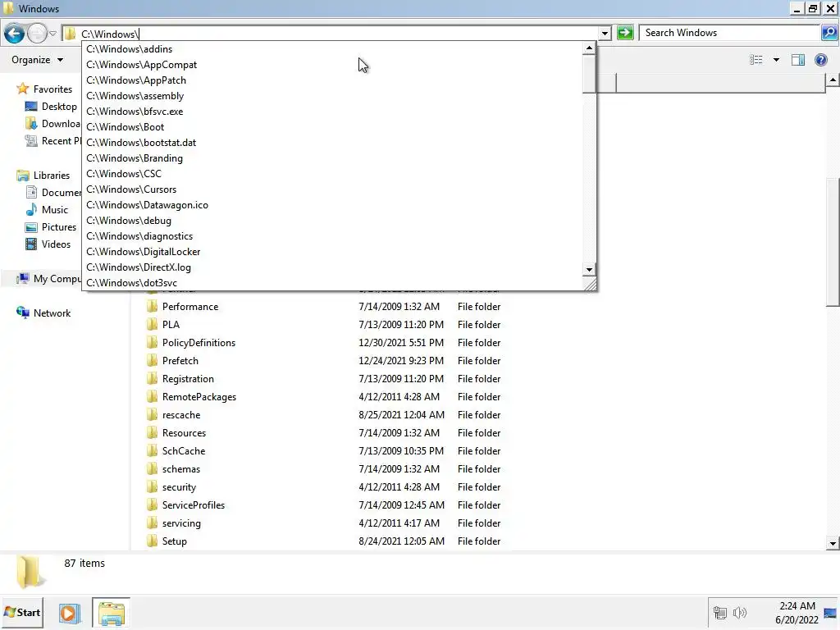Image resolution: width=840 pixels, height=630 pixels.
Task: Select the security folder
Action: click(179, 486)
